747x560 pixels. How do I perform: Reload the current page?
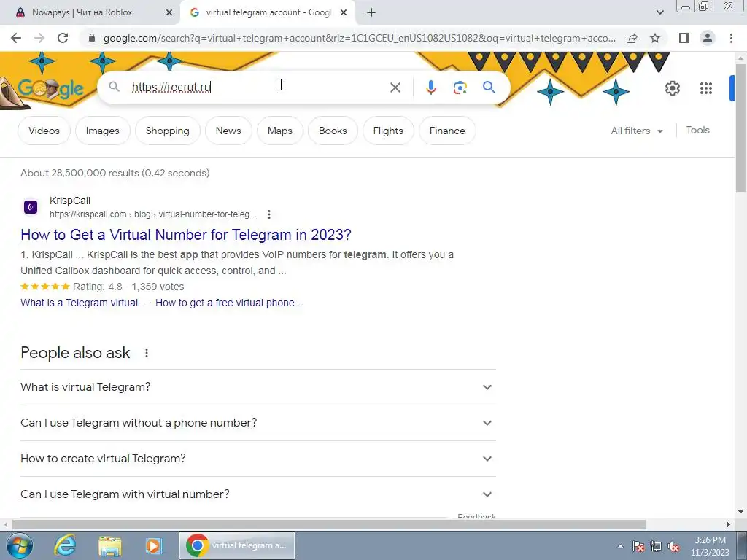point(63,38)
